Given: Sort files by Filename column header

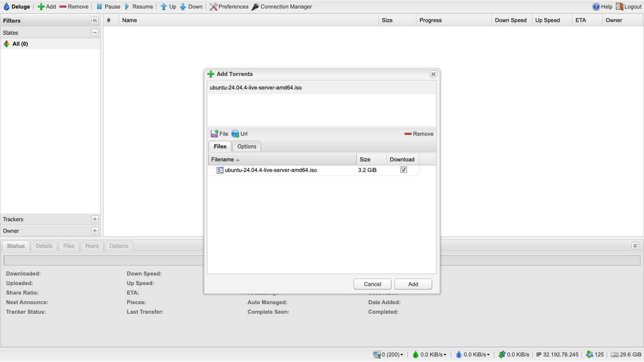Looking at the screenshot, I should (x=282, y=159).
